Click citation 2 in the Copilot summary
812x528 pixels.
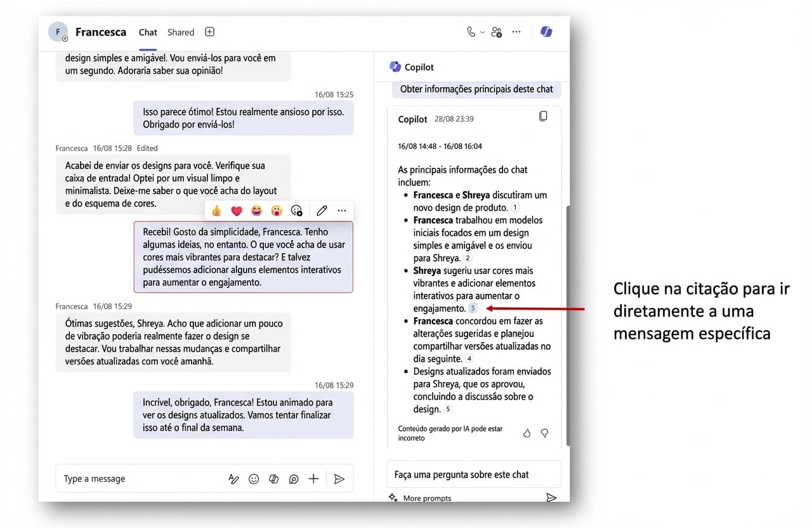click(467, 258)
